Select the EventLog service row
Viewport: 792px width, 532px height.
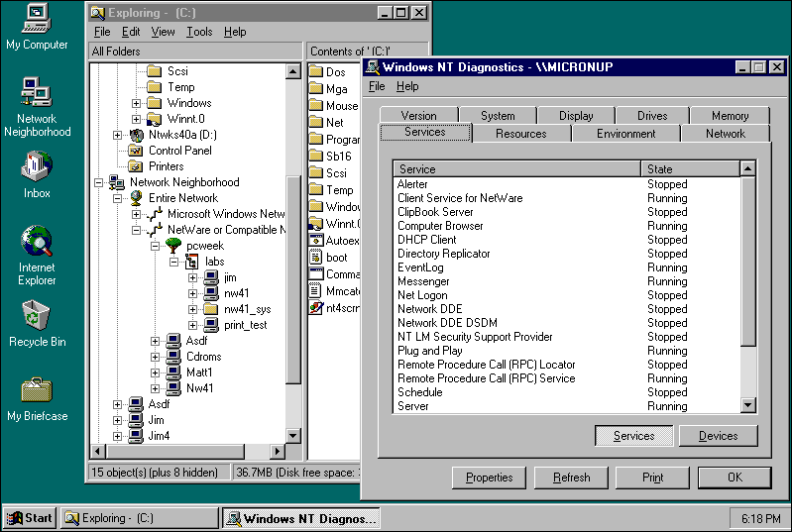click(566, 267)
